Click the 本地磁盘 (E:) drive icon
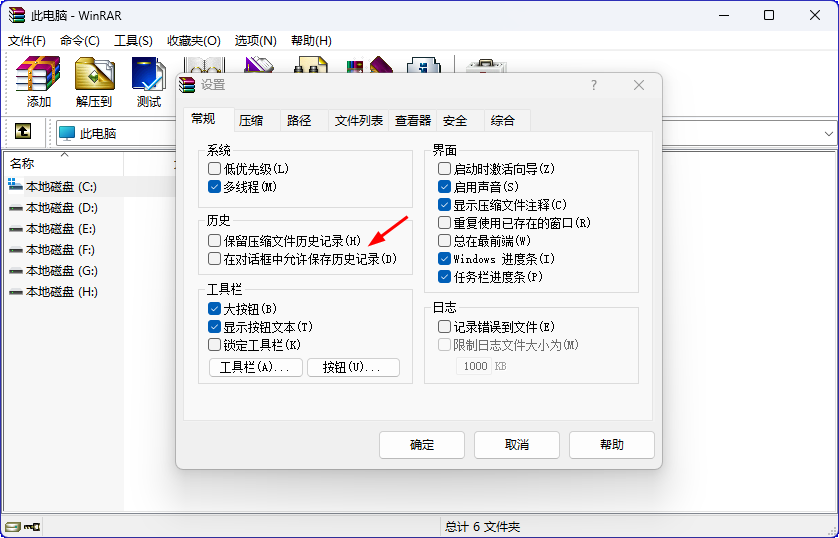 pos(16,229)
